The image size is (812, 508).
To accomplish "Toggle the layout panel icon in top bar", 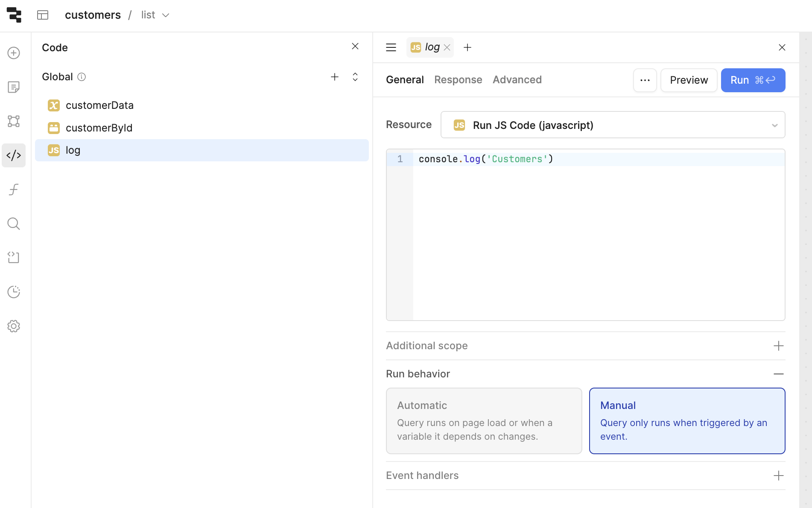I will pos(43,15).
